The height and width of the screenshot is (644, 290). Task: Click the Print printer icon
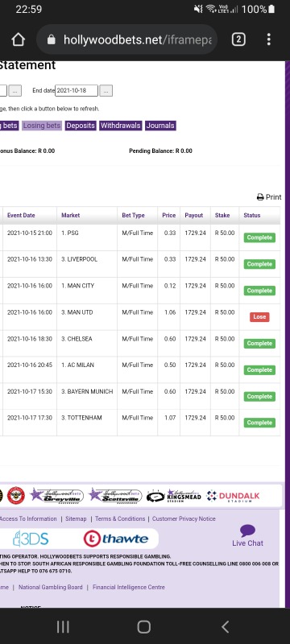tap(260, 197)
